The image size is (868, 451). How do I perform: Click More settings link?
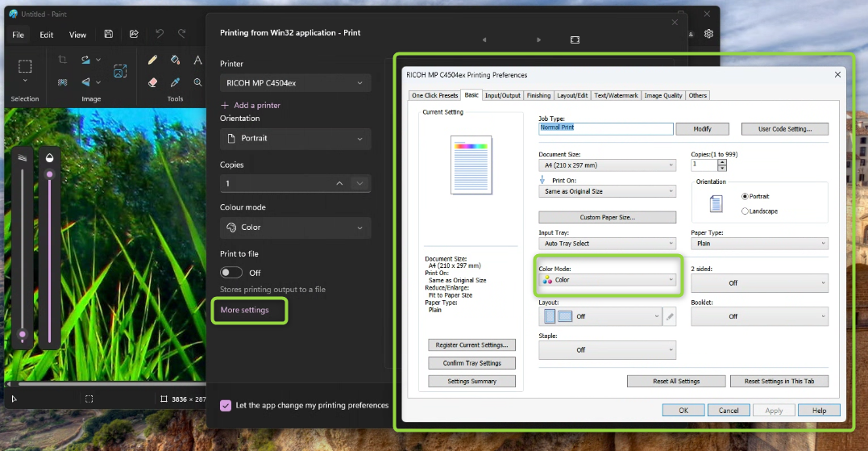click(245, 311)
